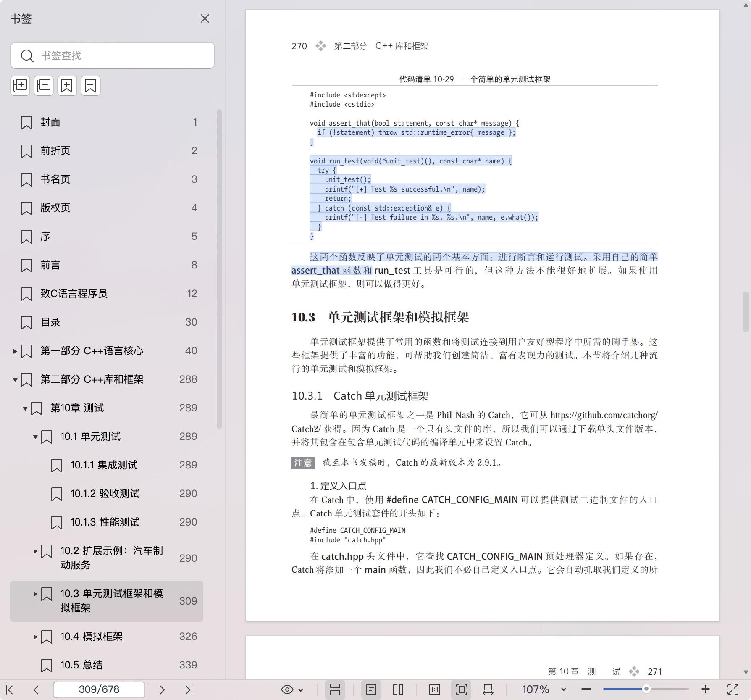
Task: Click the 10.3 单元测试框架和模拟框架 heading
Action: click(x=380, y=317)
